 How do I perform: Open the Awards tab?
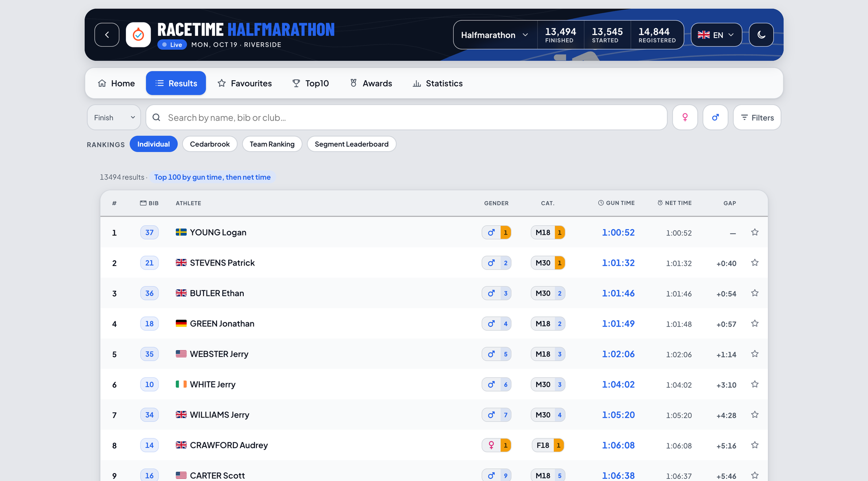(x=371, y=83)
